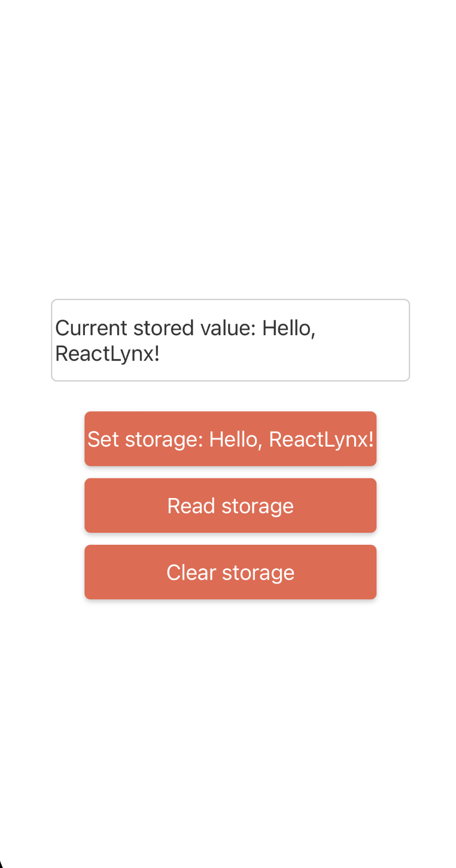Hit the topmost red Set storage button

click(x=230, y=439)
